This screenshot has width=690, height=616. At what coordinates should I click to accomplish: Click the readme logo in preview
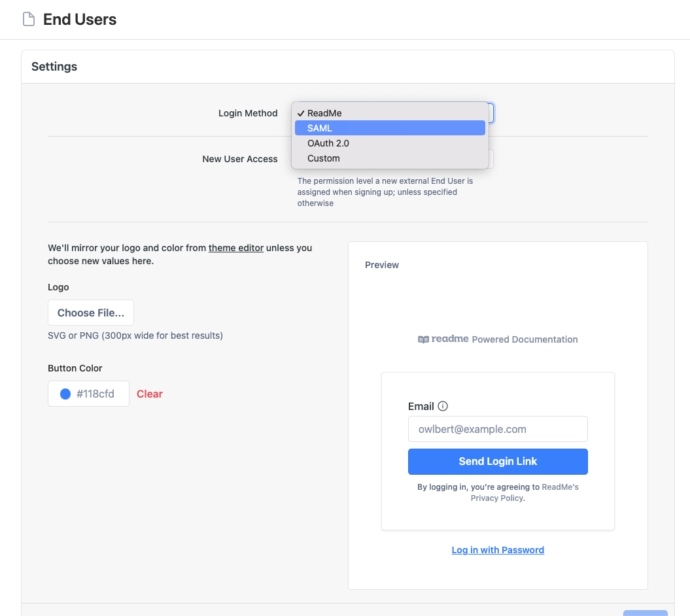tap(443, 339)
